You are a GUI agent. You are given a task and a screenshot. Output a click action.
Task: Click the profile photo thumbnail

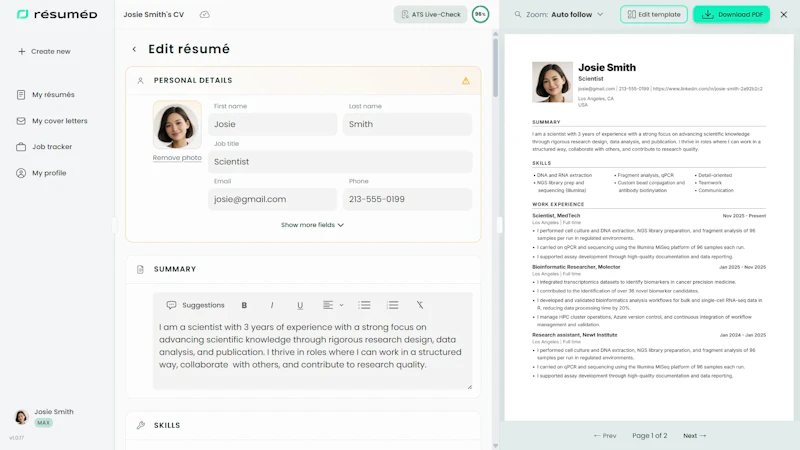pyautogui.click(x=177, y=125)
